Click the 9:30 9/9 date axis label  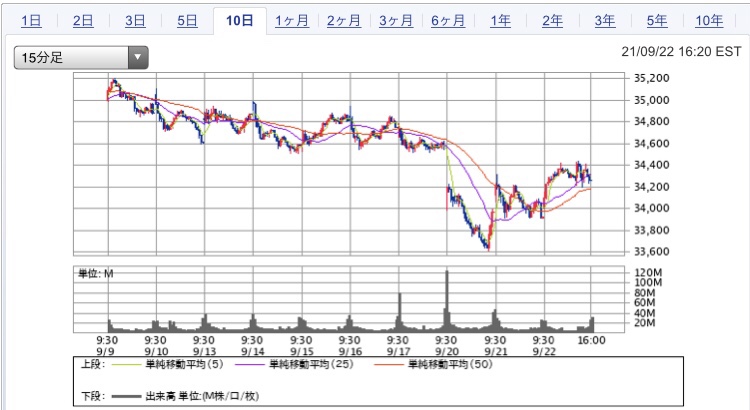click(x=107, y=346)
